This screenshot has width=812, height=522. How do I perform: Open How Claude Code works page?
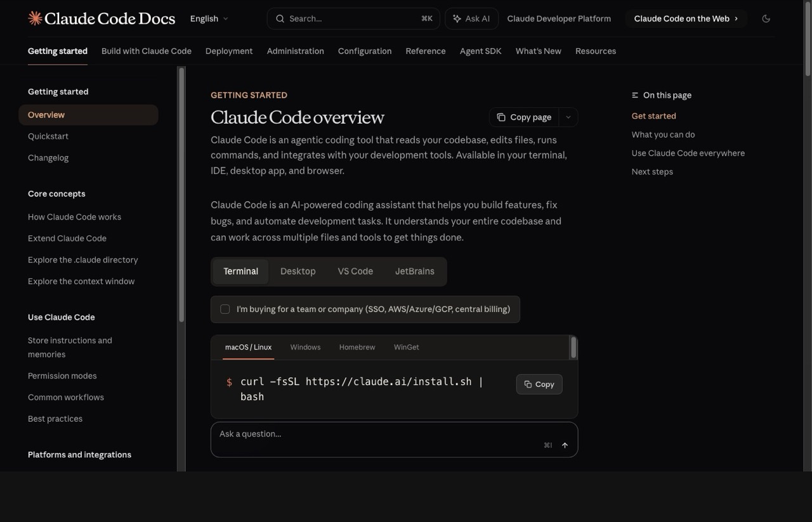pyautogui.click(x=74, y=217)
